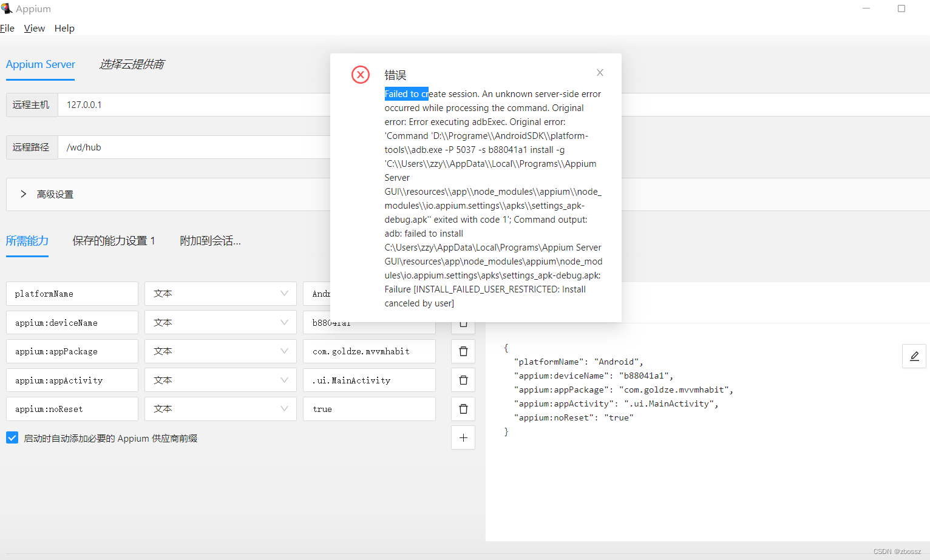The height and width of the screenshot is (560, 930).
Task: Open the Help menu
Action: [64, 28]
